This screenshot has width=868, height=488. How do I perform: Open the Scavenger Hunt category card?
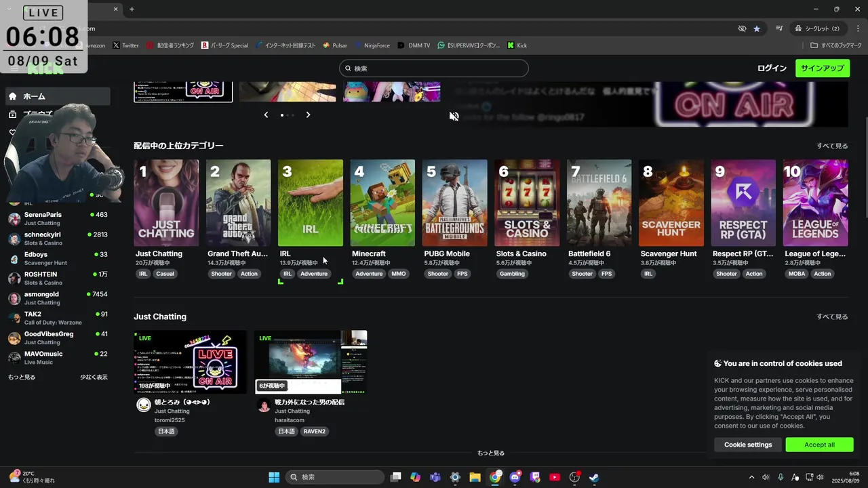671,203
